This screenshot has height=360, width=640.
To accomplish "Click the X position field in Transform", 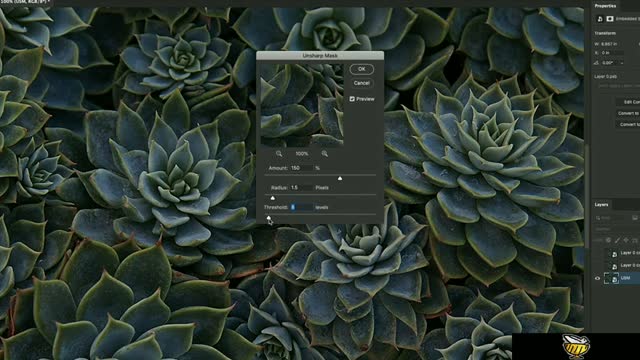I will click(x=612, y=53).
